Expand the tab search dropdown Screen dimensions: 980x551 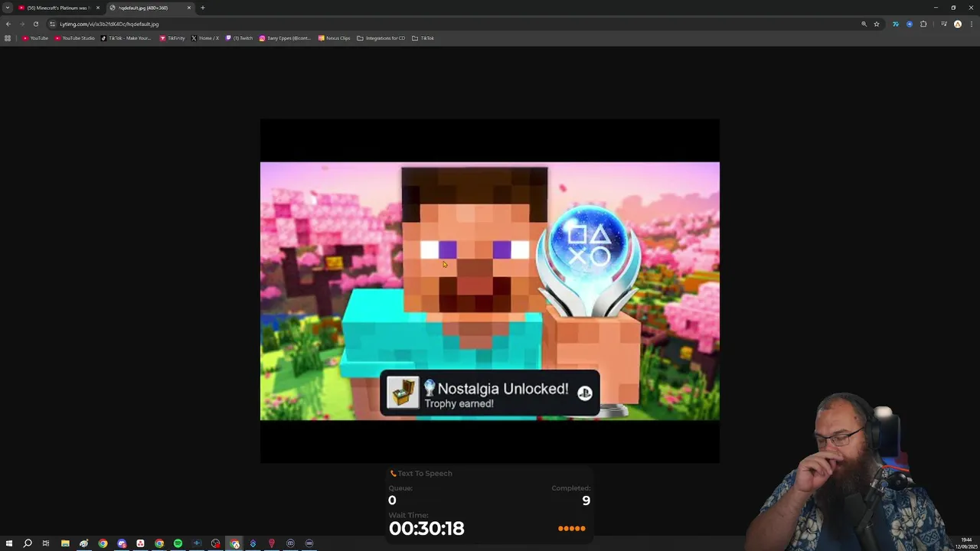coord(8,8)
